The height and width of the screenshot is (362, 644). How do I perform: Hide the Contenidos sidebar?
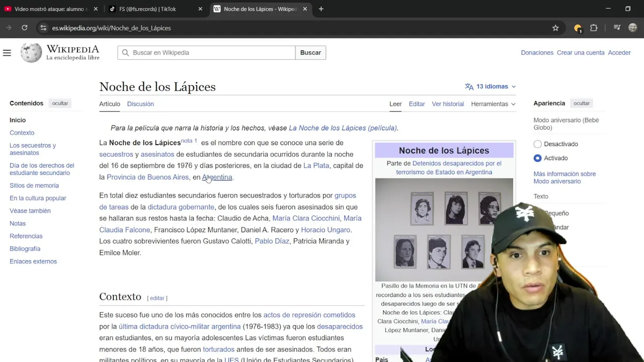(x=60, y=103)
